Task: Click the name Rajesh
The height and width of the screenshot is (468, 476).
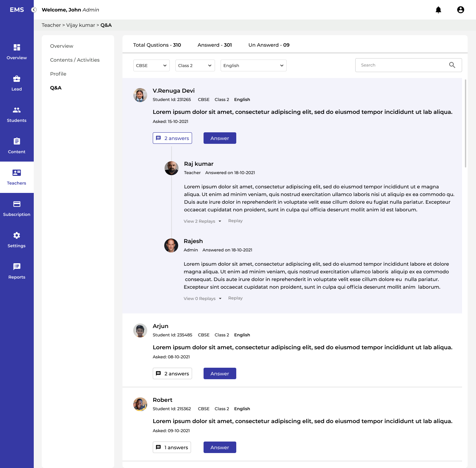Action: [193, 241]
